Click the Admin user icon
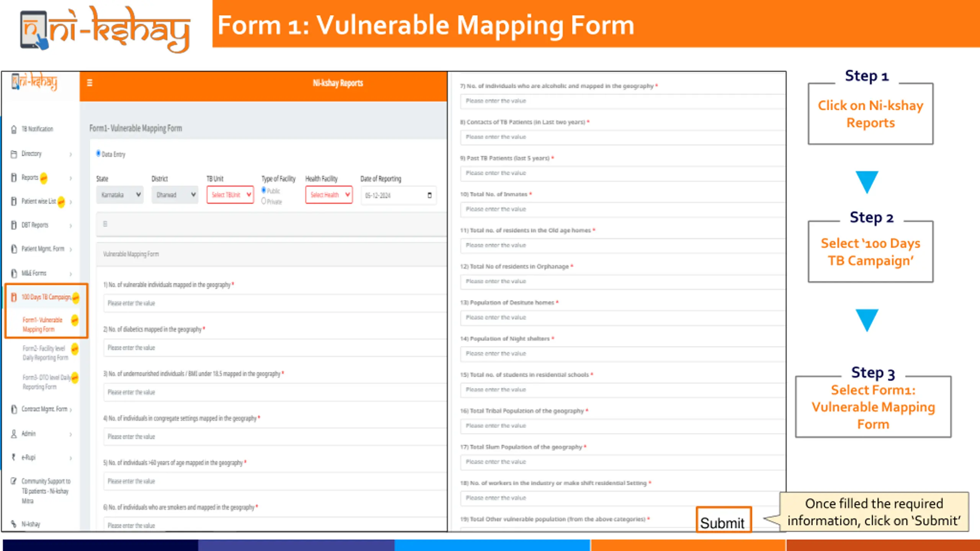The width and height of the screenshot is (980, 551). (14, 434)
